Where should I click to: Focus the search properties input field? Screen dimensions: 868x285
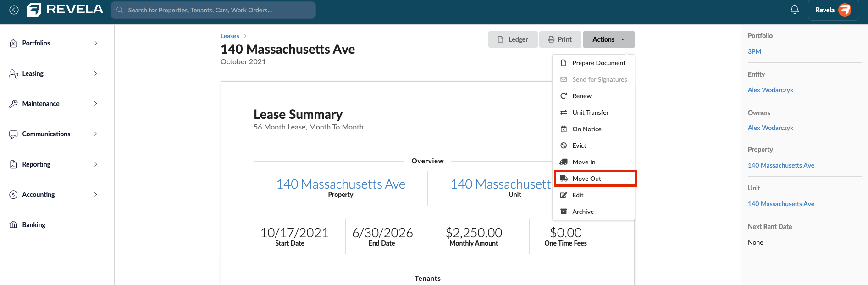click(x=213, y=10)
